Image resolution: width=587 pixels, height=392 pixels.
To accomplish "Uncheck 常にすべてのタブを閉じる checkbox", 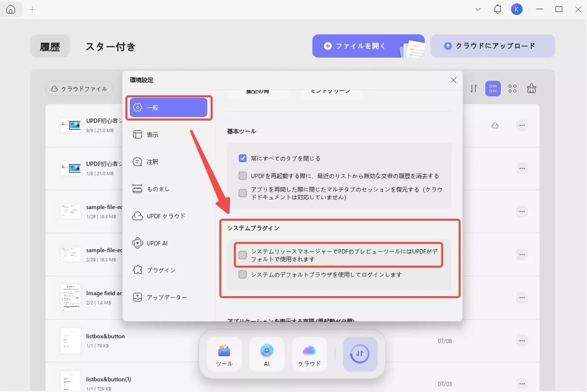I will tap(243, 158).
